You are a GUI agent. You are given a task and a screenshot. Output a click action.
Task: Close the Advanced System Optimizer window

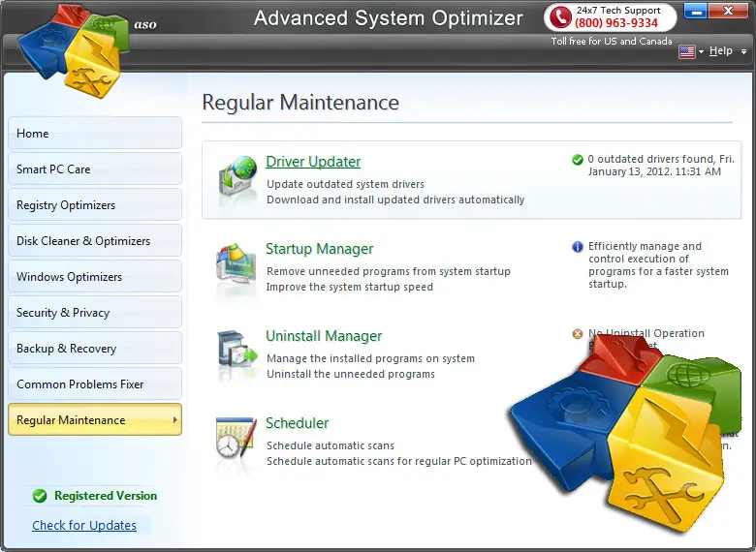[728, 11]
